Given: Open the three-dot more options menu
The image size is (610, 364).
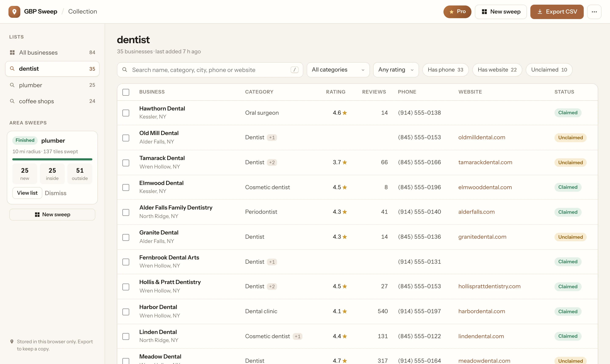Looking at the screenshot, I should (594, 11).
